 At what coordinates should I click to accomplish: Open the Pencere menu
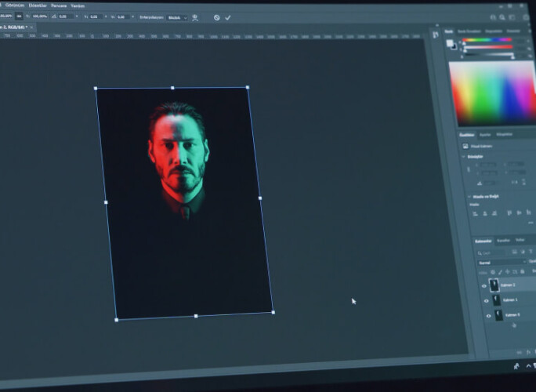pyautogui.click(x=59, y=5)
